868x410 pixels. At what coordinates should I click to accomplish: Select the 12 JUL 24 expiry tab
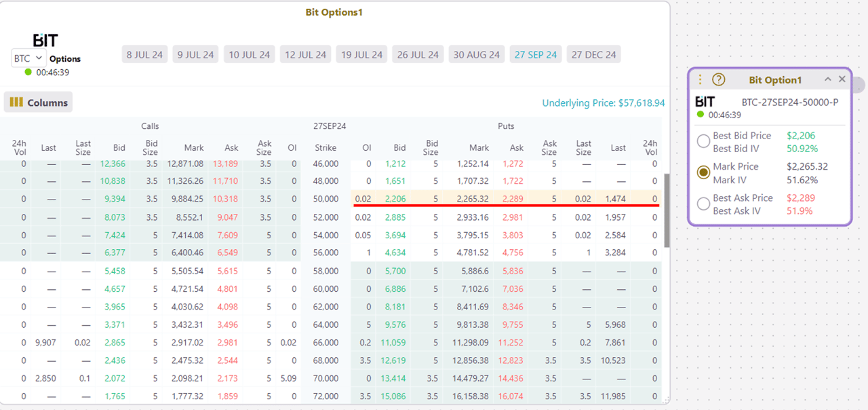click(x=305, y=54)
